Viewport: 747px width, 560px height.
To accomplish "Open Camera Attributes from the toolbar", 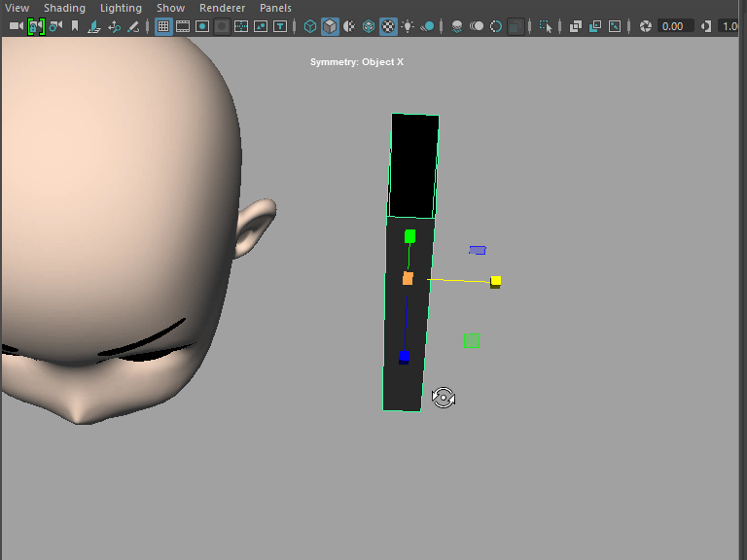I will 55,26.
